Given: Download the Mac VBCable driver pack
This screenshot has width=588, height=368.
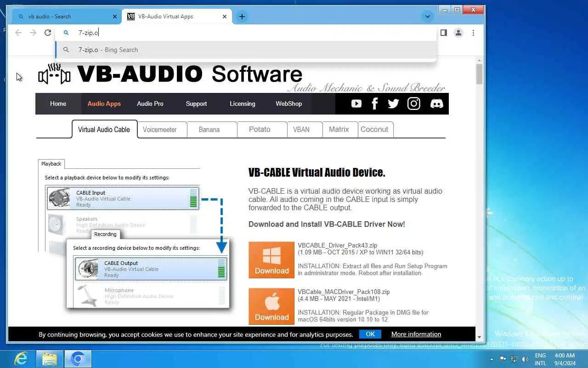Looking at the screenshot, I should pos(271,306).
